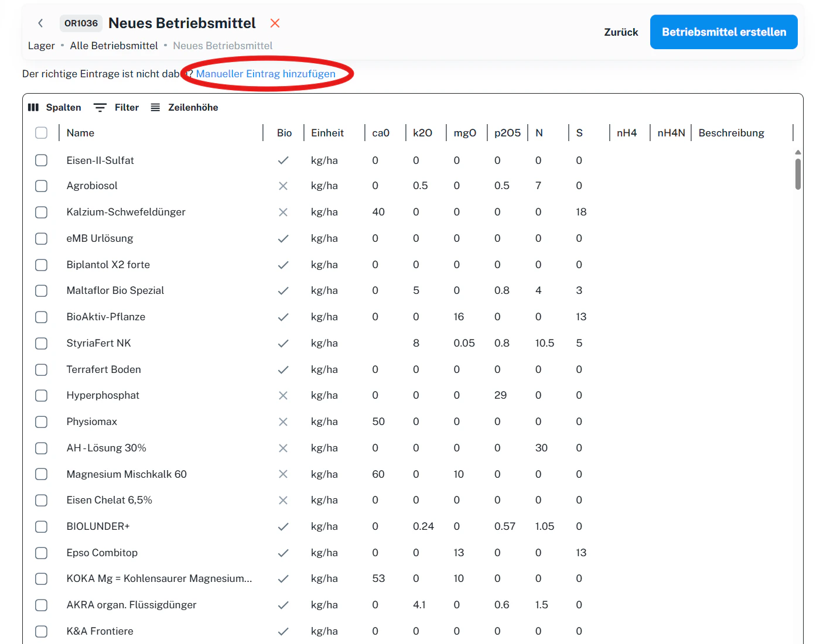Open the Zeilenhöhe row height menu
823x644 pixels.
184,107
